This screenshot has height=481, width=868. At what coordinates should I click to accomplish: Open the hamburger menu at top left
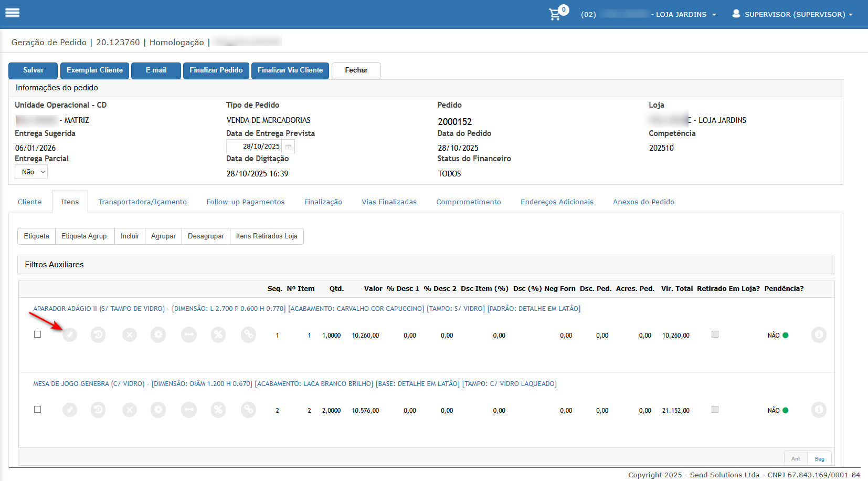pos(12,13)
